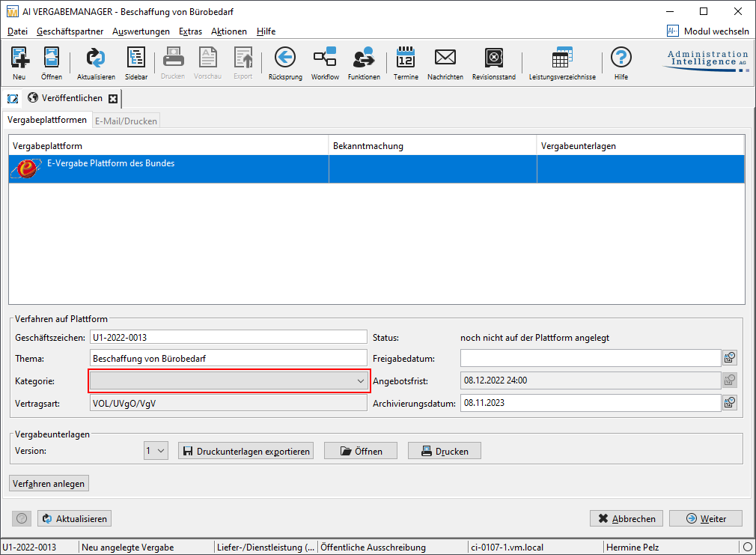The image size is (756, 555).
Task: Open calendar picker for Freigabedatum
Action: pos(730,357)
